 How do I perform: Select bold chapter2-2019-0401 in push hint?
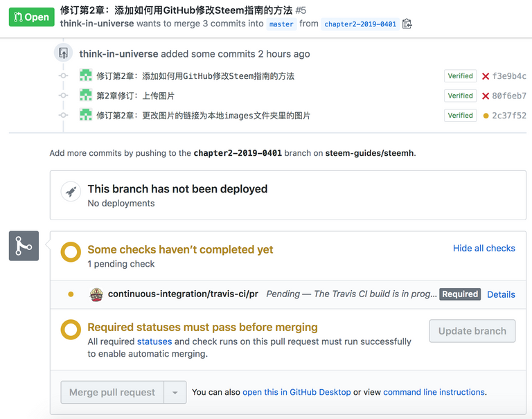point(238,153)
